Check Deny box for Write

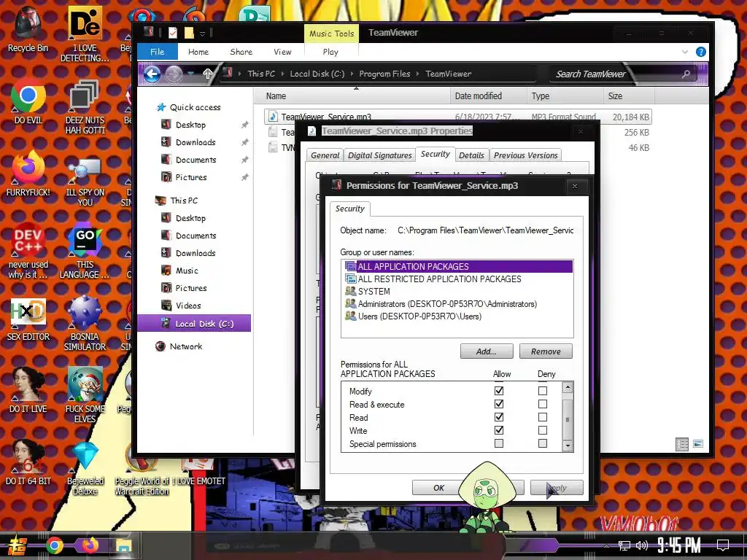click(543, 430)
